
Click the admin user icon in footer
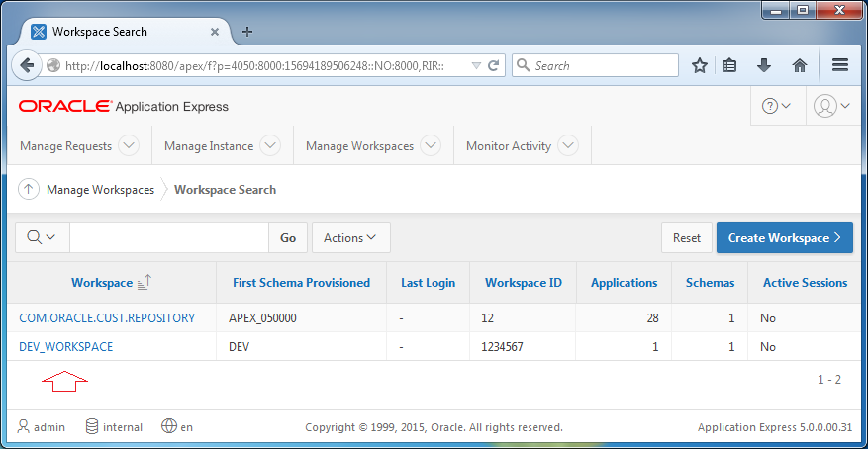23,427
